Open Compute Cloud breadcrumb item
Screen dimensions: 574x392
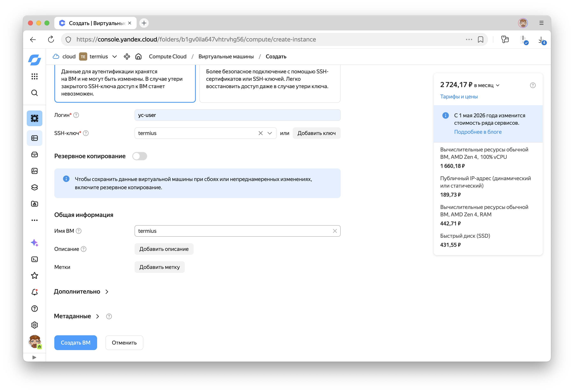[167, 56]
